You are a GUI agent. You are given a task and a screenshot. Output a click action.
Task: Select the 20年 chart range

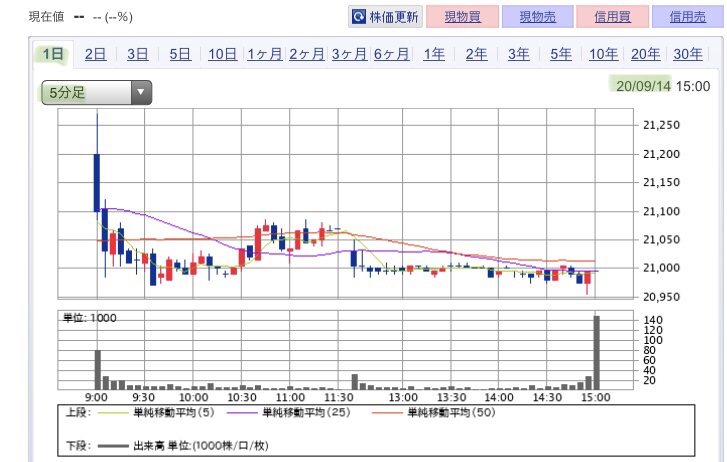(645, 54)
